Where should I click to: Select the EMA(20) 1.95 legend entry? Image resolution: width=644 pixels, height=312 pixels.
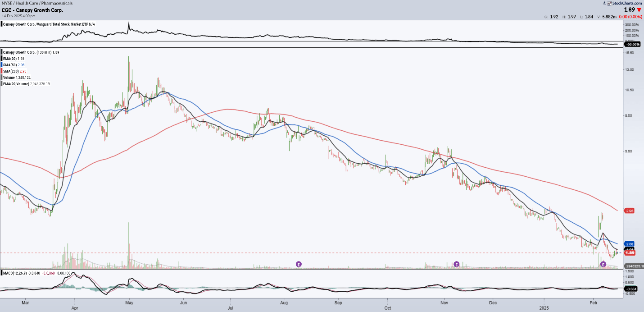[x=13, y=59]
